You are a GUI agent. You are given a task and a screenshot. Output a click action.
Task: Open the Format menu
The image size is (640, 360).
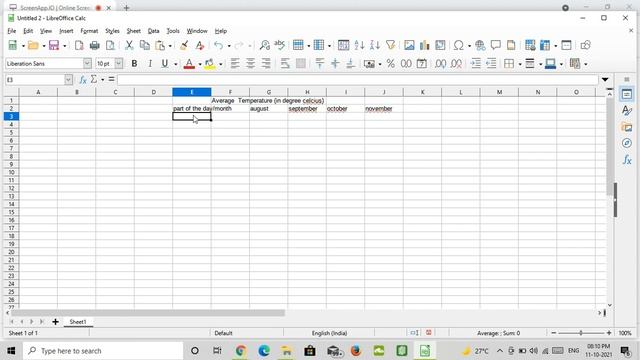pyautogui.click(x=89, y=31)
